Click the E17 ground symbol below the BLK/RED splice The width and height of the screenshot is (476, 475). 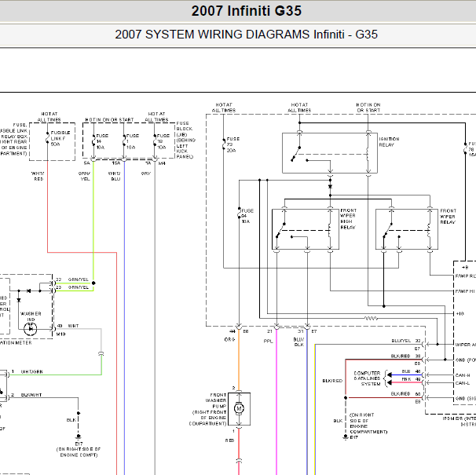(x=346, y=437)
